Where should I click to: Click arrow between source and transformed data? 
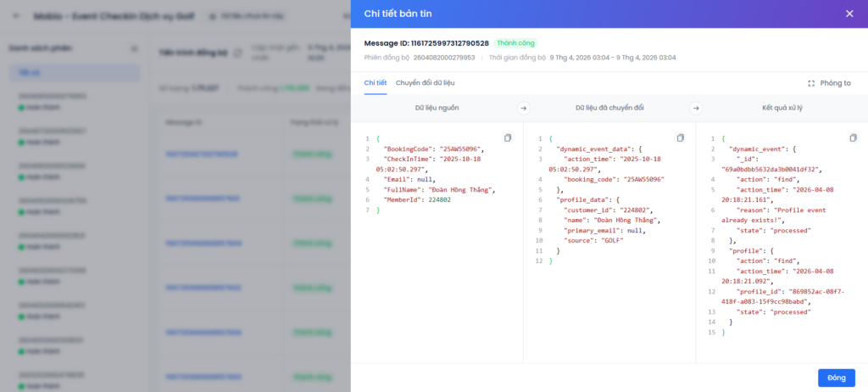523,108
